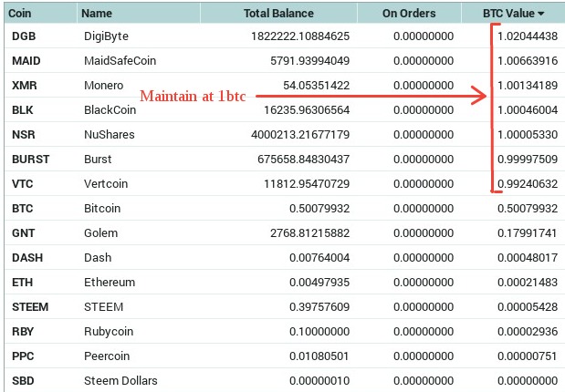Click the Bitcoin name cell
This screenshot has width=565, height=392.
[x=102, y=209]
